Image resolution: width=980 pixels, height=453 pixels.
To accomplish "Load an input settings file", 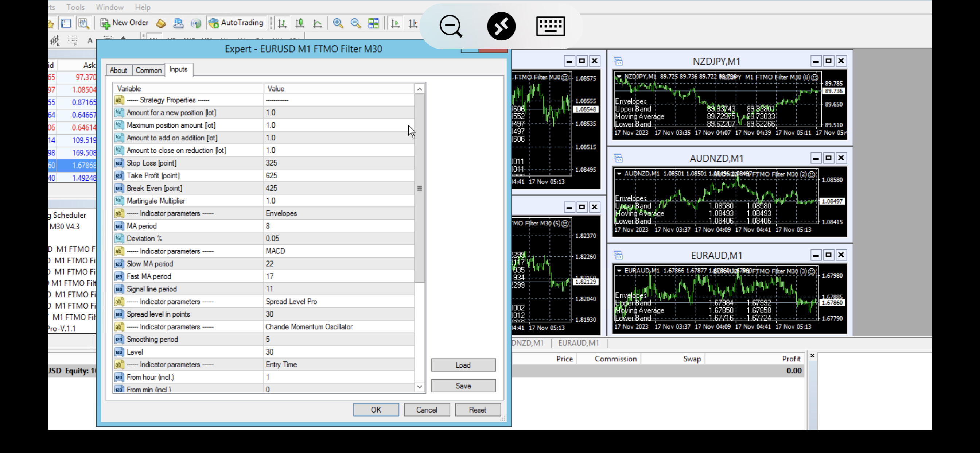I will (463, 365).
